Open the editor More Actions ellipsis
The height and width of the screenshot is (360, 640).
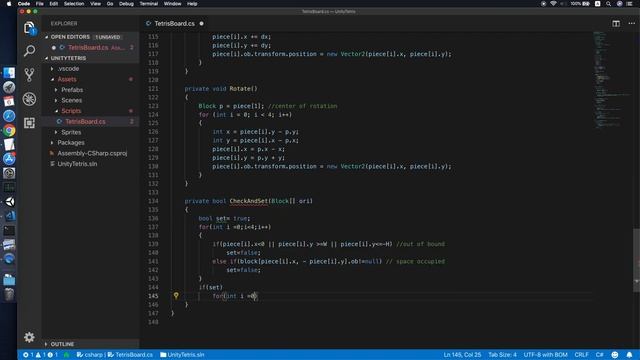pyautogui.click(x=631, y=24)
